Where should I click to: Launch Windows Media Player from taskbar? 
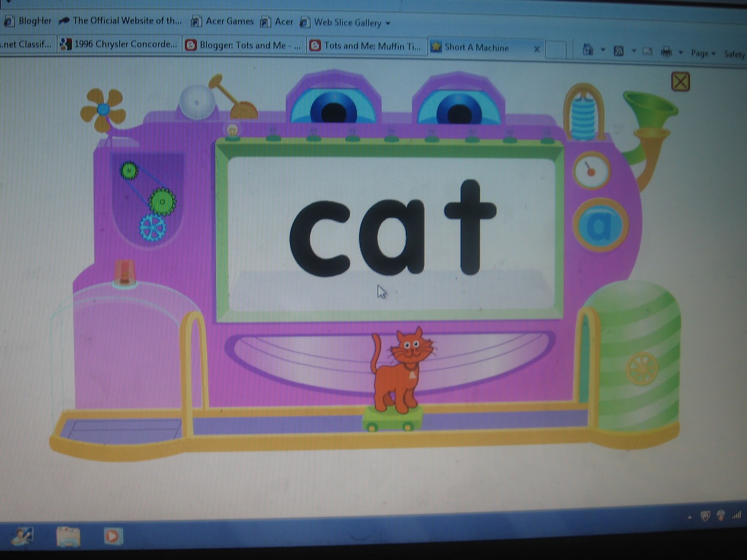point(113,536)
